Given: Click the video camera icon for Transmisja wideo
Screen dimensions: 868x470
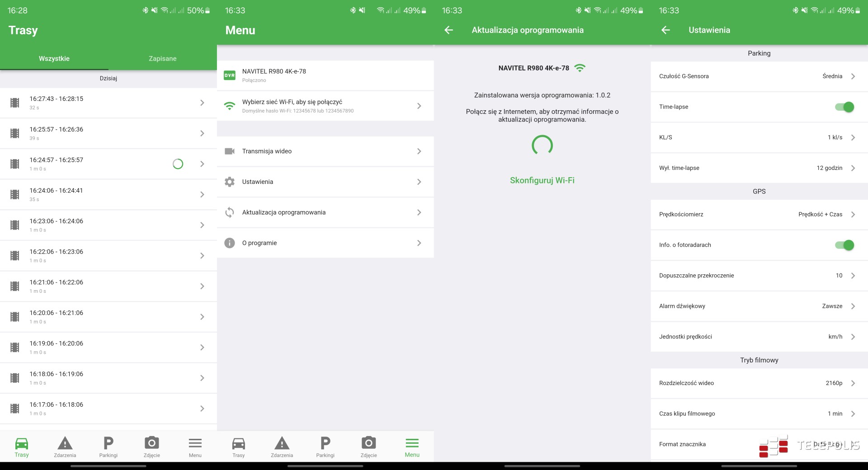Looking at the screenshot, I should pos(230,151).
